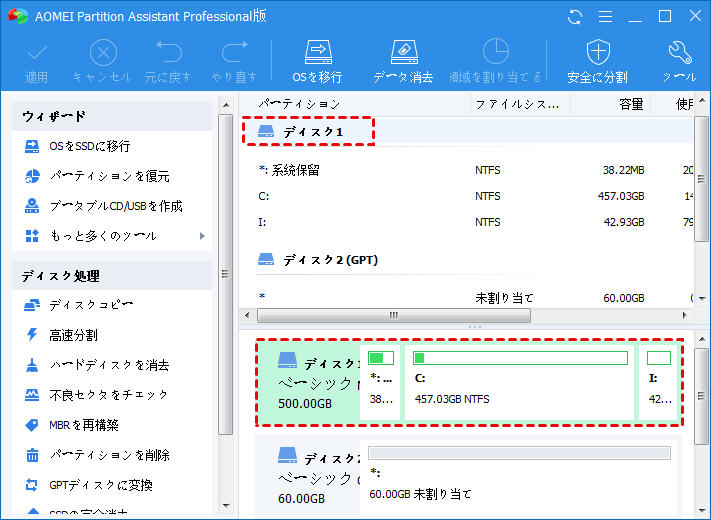711x520 pixels.
Task: Click the sidebar scroll up arrow
Action: click(x=226, y=105)
